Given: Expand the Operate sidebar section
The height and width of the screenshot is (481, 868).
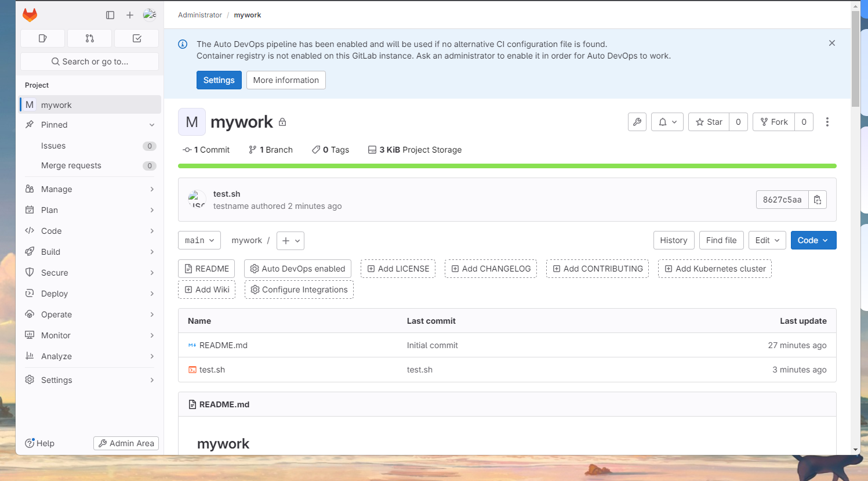Looking at the screenshot, I should (x=90, y=314).
